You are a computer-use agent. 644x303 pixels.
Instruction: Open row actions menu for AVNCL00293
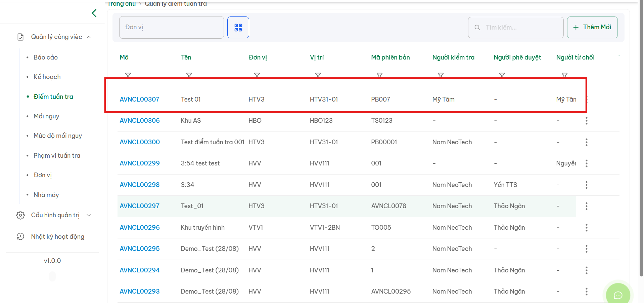click(586, 292)
